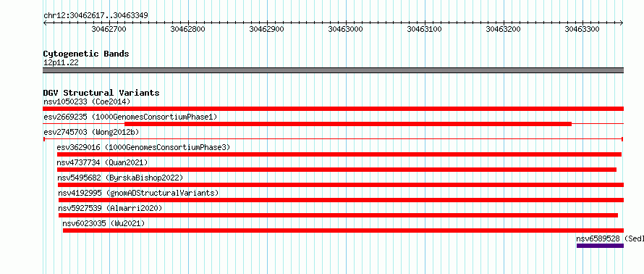644x274 pixels.
Task: Open the DGV Structural Variants track title
Action: pyautogui.click(x=101, y=93)
